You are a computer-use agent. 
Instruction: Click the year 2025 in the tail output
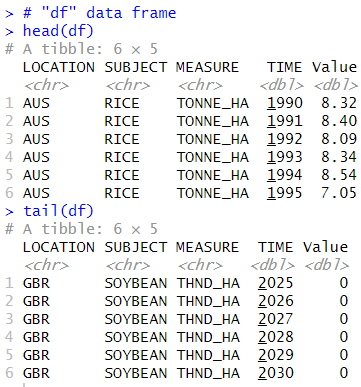click(276, 283)
